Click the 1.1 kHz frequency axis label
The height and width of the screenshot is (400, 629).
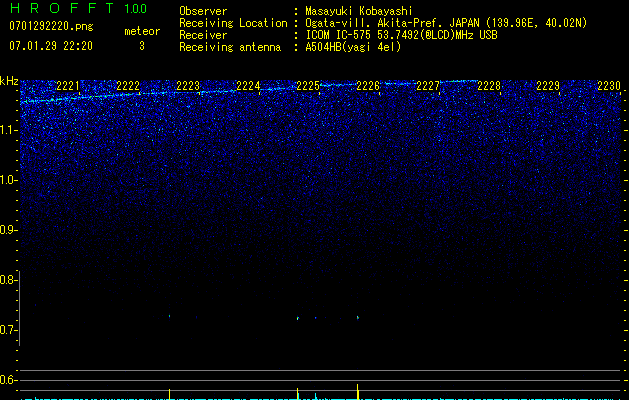pyautogui.click(x=9, y=130)
